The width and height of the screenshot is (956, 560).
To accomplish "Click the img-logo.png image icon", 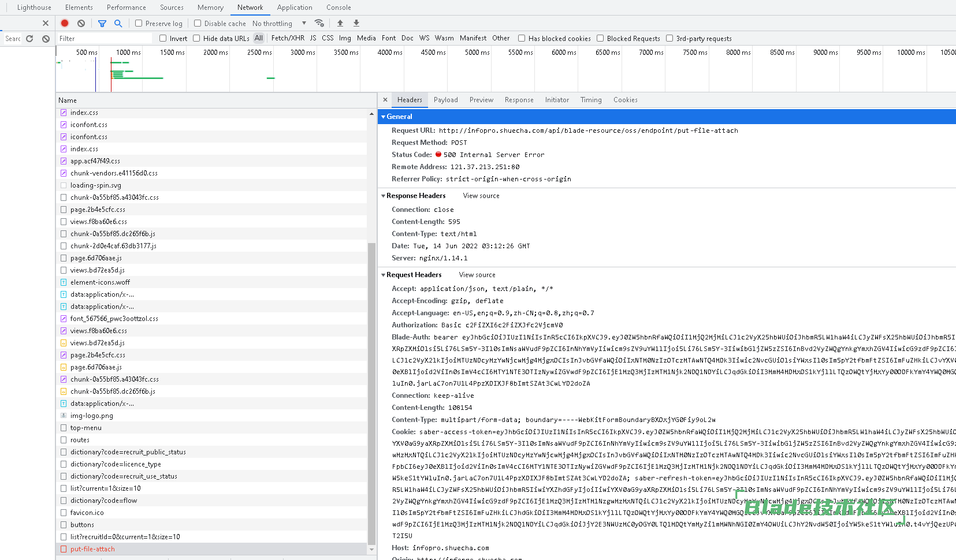I will click(64, 416).
